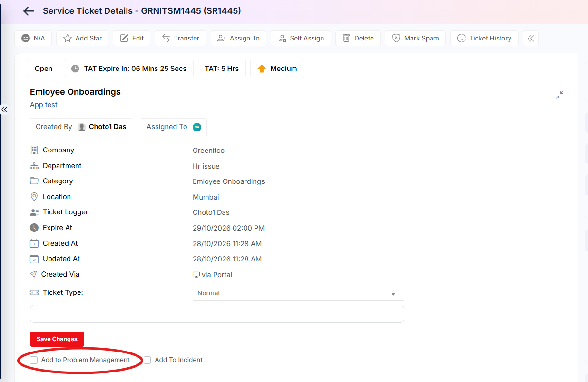588x382 pixels.
Task: Click the Ticket Type ticket icon
Action: (x=34, y=292)
